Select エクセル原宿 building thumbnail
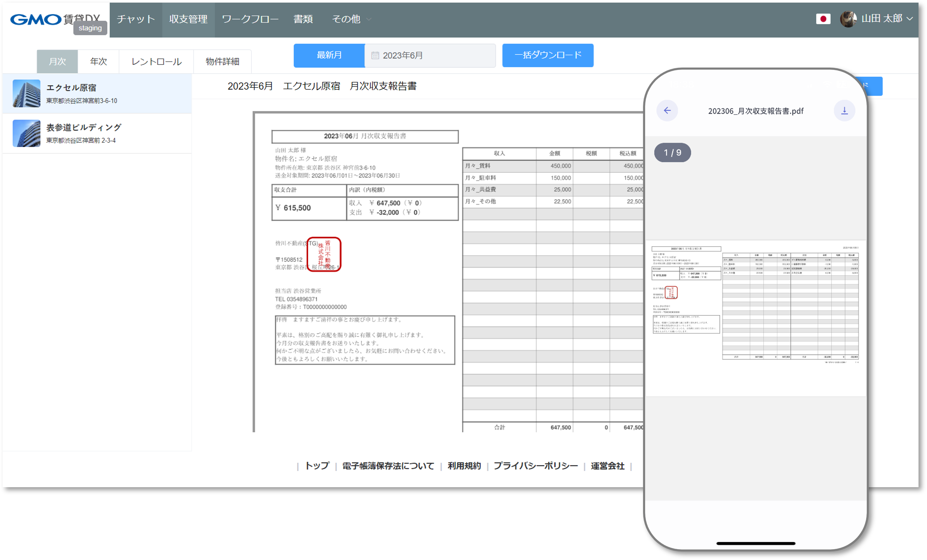 pyautogui.click(x=26, y=93)
